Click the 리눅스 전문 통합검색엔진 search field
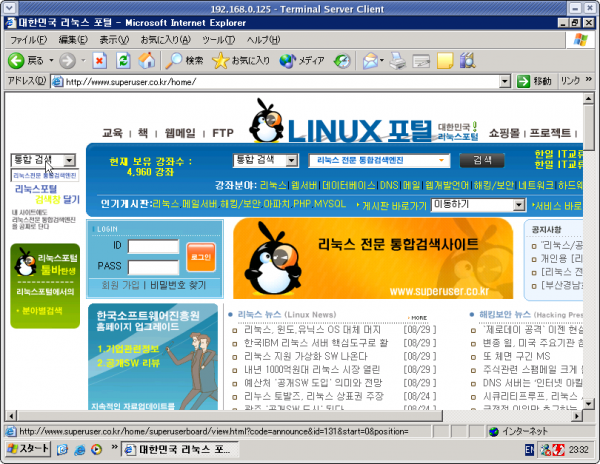Viewport: 600px width, 464px height. [x=379, y=160]
